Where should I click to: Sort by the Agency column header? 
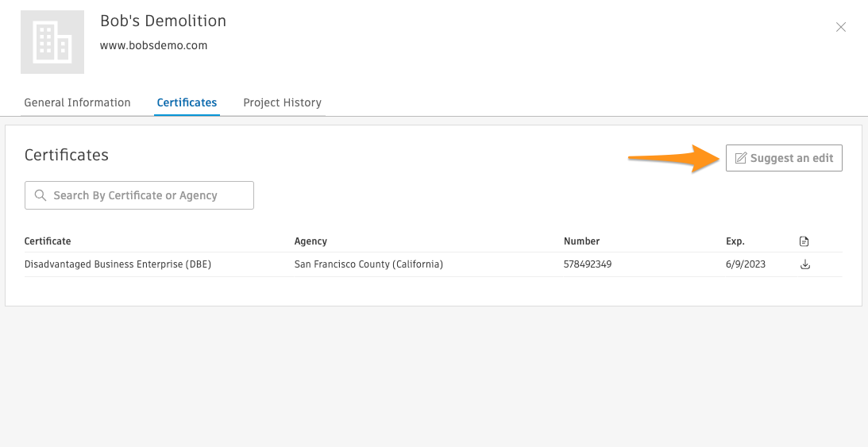pos(311,241)
